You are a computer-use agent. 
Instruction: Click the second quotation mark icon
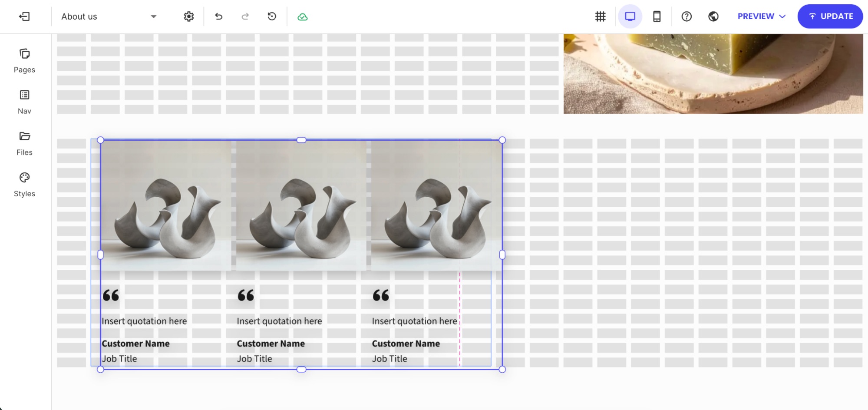tap(246, 295)
